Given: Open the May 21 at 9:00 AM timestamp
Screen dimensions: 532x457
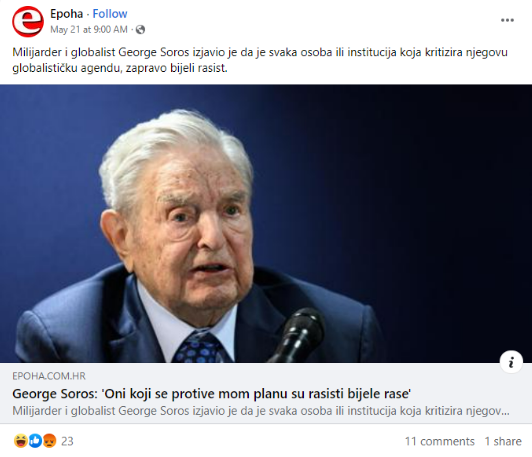Looking at the screenshot, I should point(89,30).
